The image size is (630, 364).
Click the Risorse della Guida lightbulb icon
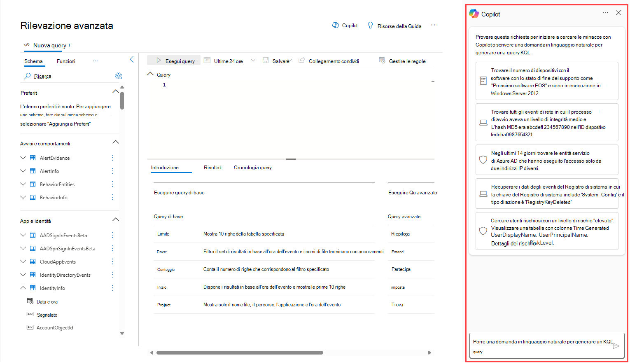370,26
